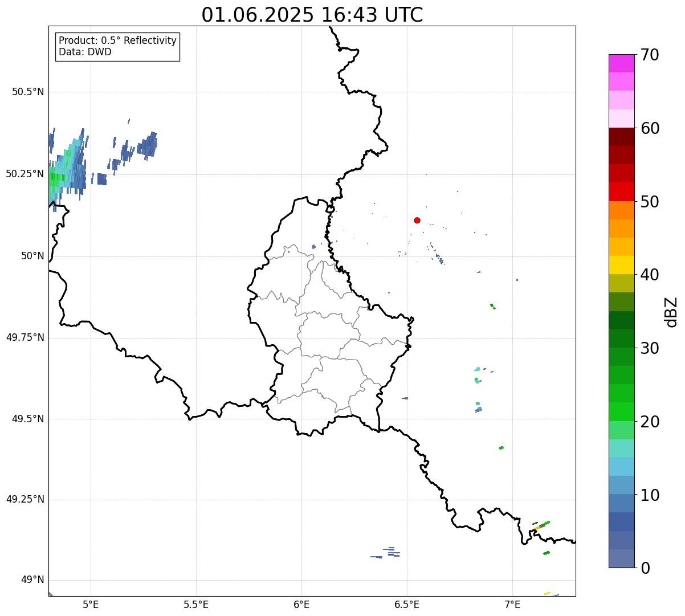The image size is (685, 616).
Task: Click the bright green colorbar segment at 20
Action: pyautogui.click(x=621, y=412)
